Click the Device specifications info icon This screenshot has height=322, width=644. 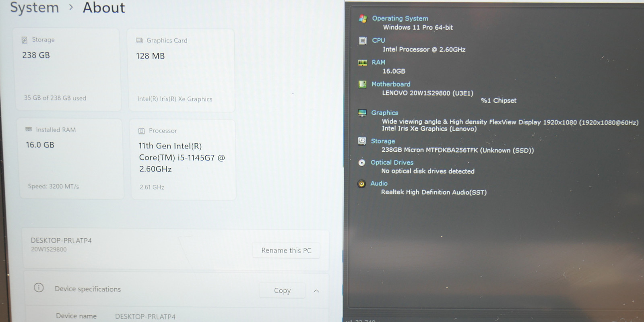(39, 287)
